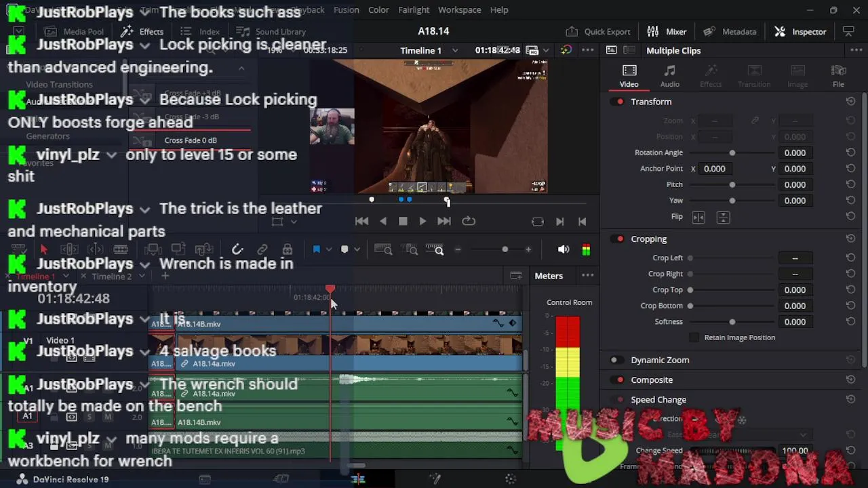Add a marker with the marker icon
This screenshot has height=488, width=868.
click(344, 249)
